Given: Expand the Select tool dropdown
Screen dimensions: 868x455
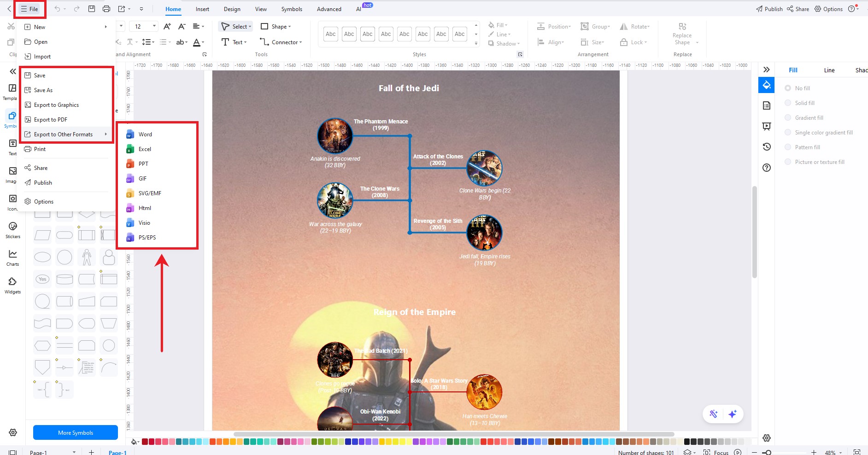Looking at the screenshot, I should coord(250,27).
